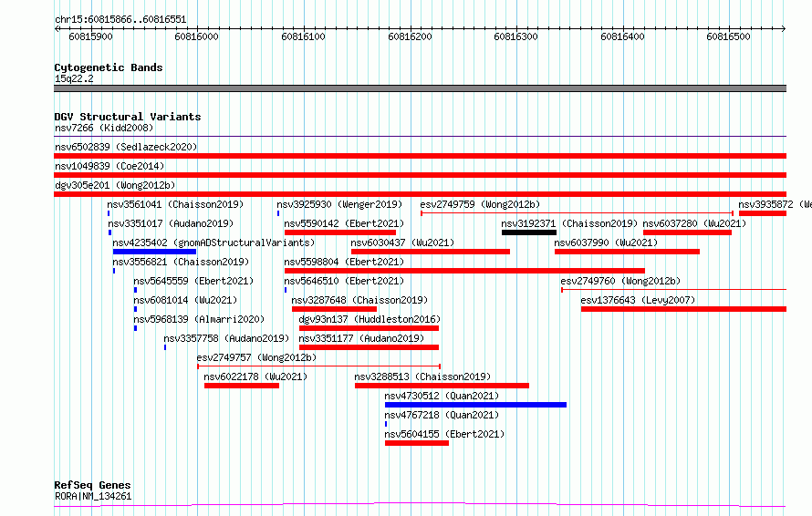Image resolution: width=812 pixels, height=516 pixels.
Task: Click the RORA|NM_134261 gene label
Action: coord(93,496)
